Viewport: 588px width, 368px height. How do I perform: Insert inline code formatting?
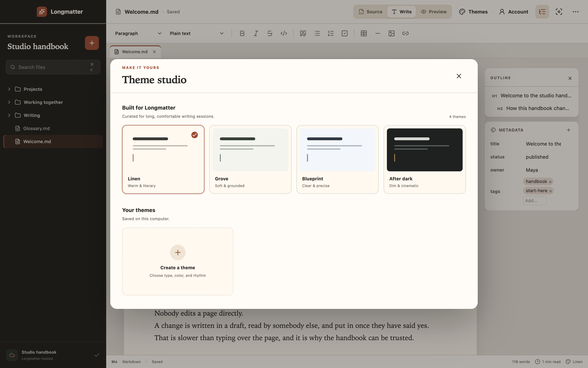284,33
